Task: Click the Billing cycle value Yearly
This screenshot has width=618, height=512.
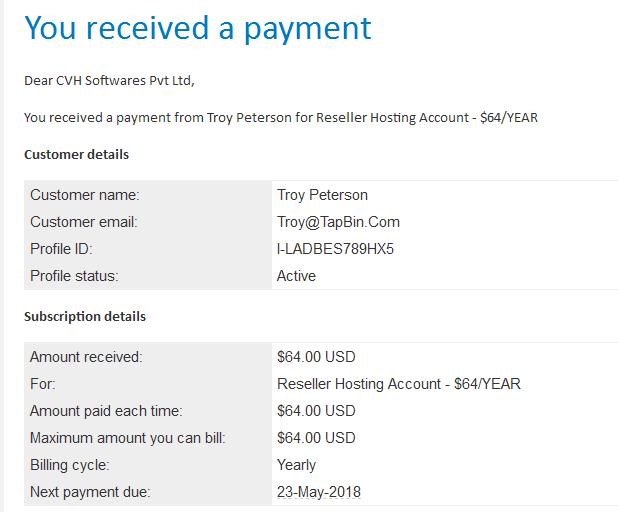Action: [296, 465]
